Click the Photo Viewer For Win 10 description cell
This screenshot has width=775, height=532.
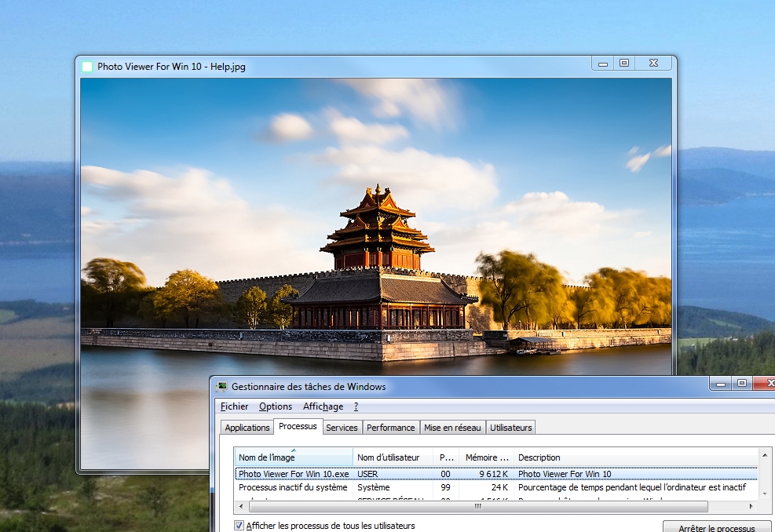coord(565,474)
